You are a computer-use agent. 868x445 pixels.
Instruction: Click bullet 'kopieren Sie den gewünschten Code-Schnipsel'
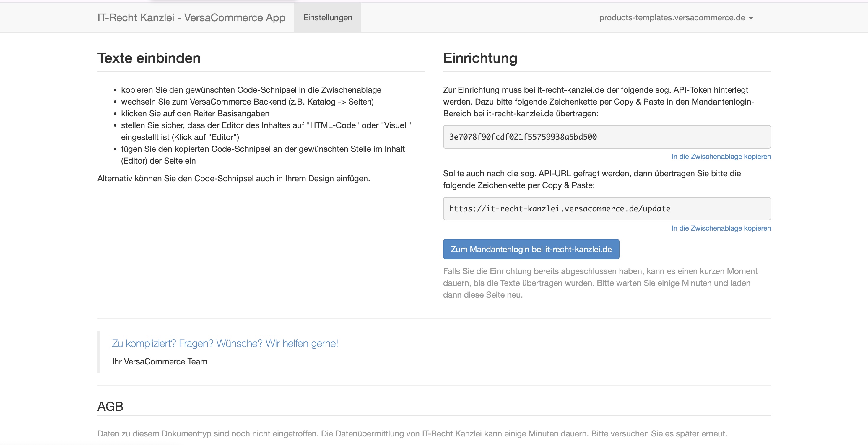coord(251,90)
